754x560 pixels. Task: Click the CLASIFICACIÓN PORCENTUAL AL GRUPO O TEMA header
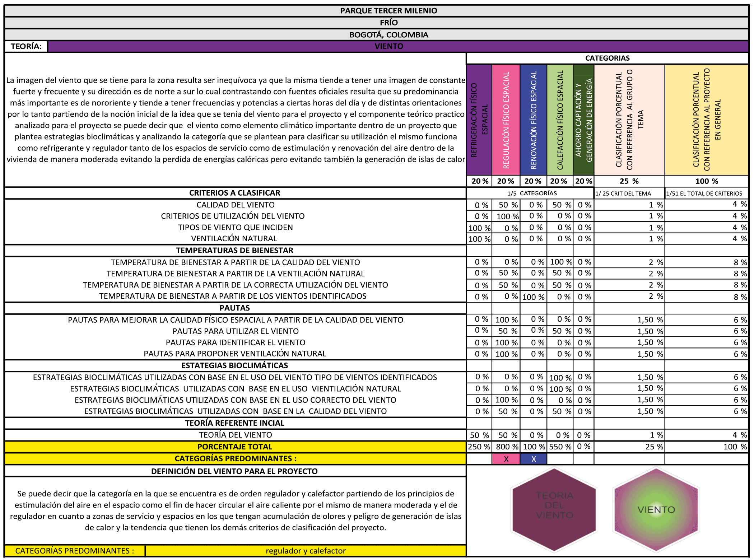tap(629, 120)
